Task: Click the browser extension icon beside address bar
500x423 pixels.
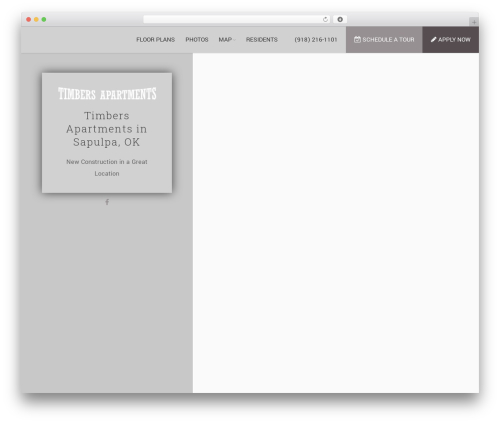Action: point(340,19)
